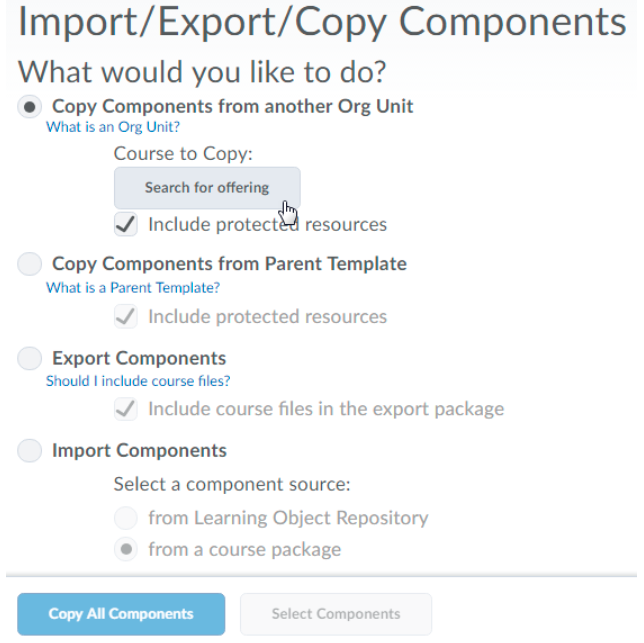Select 'from a course package' source
This screenshot has height=643, width=644.
click(x=126, y=550)
